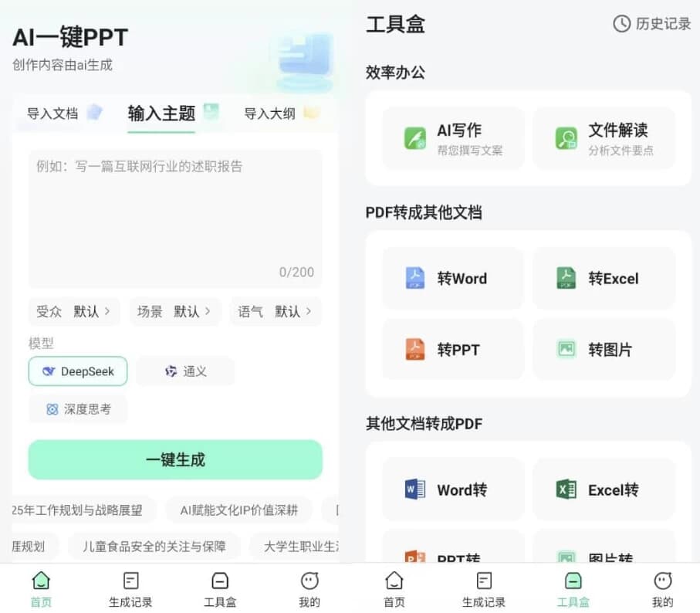Enable 深度思考 deep thinking mode
The image size is (700, 613).
coord(77,409)
